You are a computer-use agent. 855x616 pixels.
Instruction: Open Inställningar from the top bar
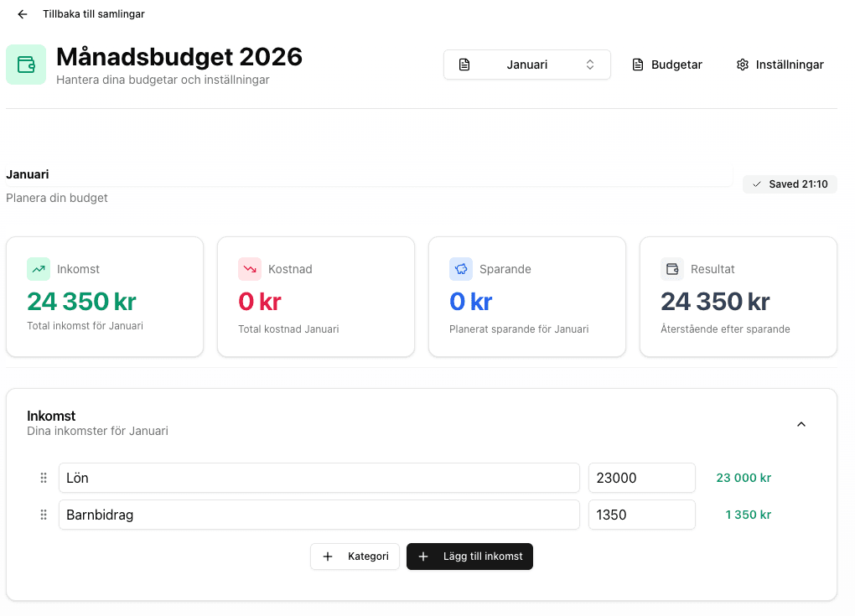pos(780,64)
